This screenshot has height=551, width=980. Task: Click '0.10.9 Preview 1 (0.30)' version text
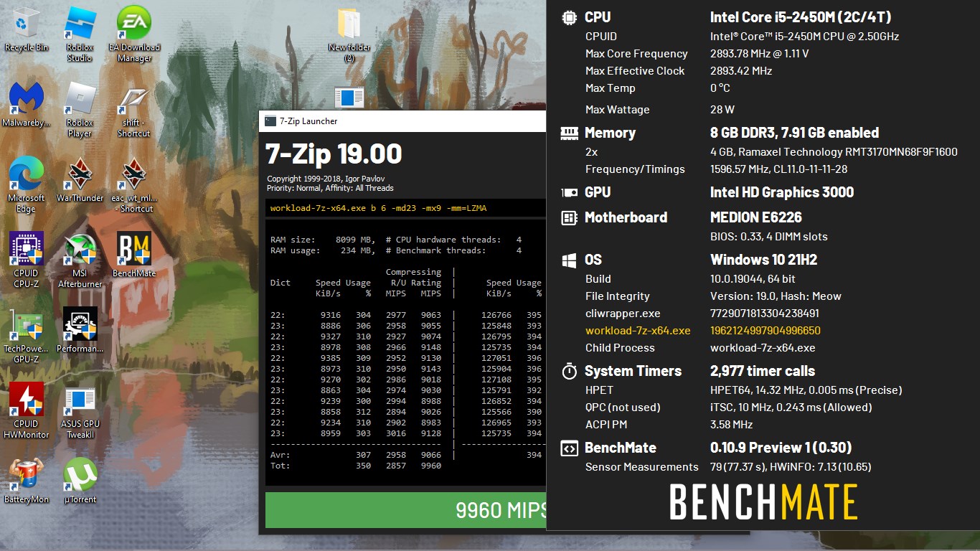781,448
